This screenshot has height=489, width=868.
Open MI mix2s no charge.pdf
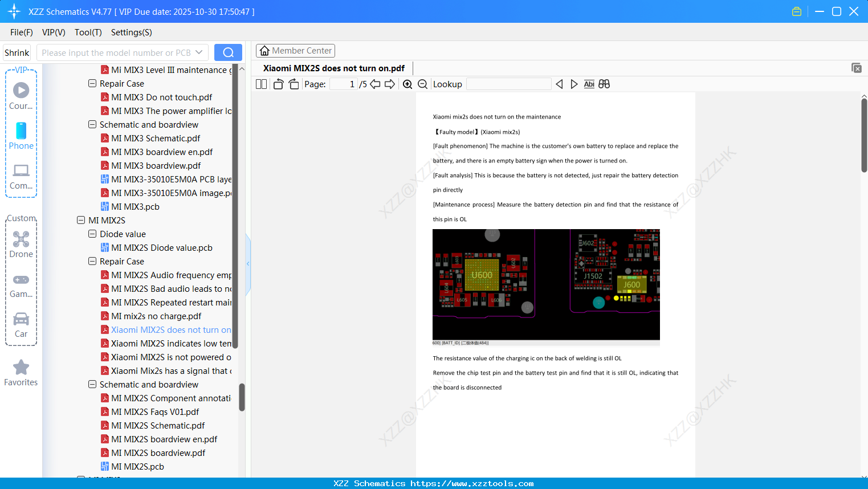[x=156, y=316]
